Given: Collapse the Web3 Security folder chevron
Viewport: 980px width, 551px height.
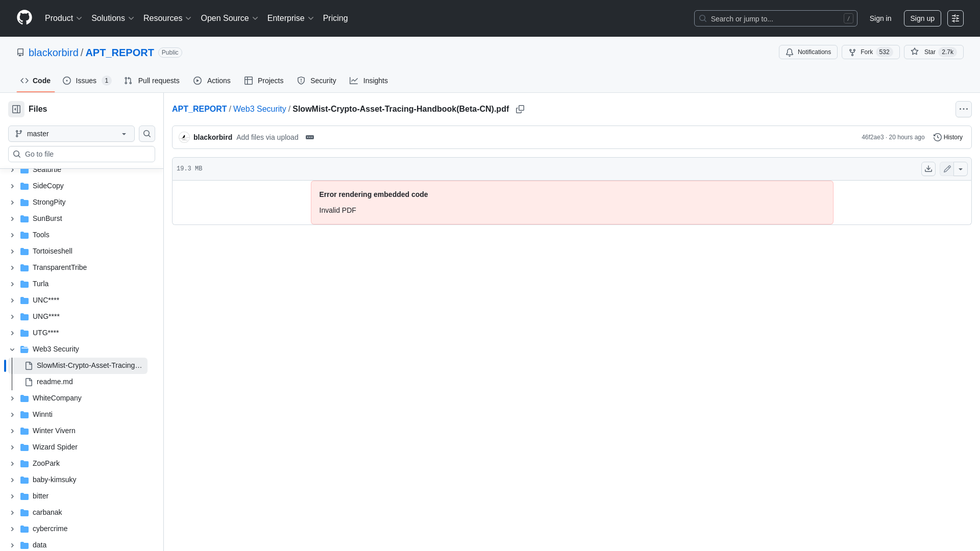Looking at the screenshot, I should point(12,349).
